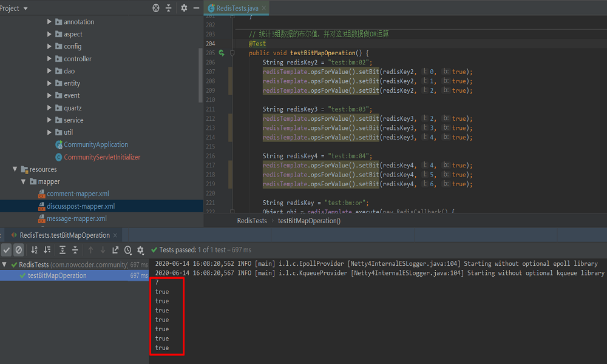This screenshot has width=607, height=364.
Task: Expand all test results
Action: pyautogui.click(x=63, y=250)
